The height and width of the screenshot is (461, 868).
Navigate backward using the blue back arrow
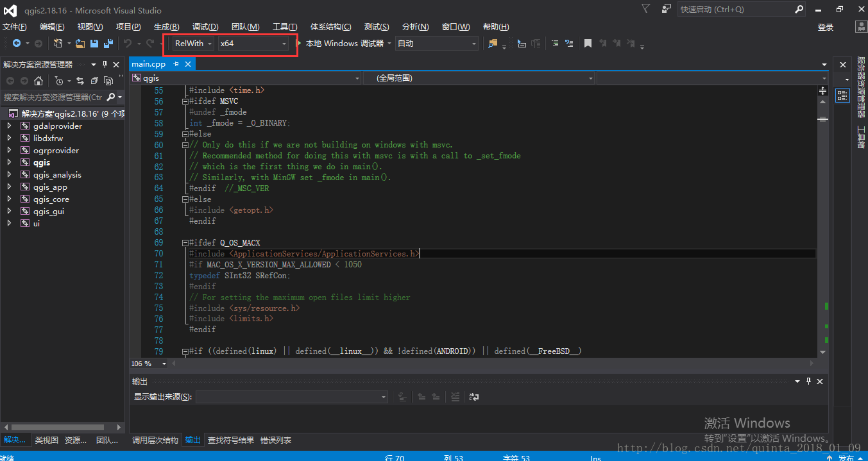(x=17, y=43)
